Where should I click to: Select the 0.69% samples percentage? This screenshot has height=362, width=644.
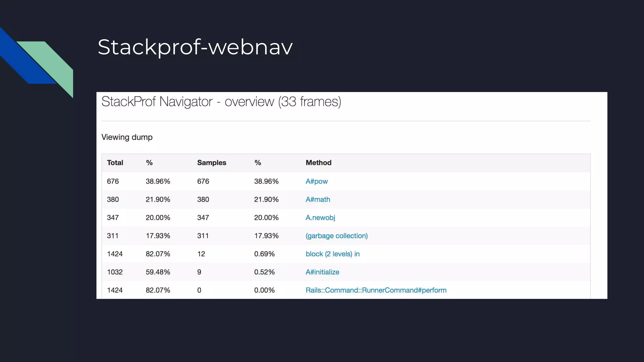[264, 254]
